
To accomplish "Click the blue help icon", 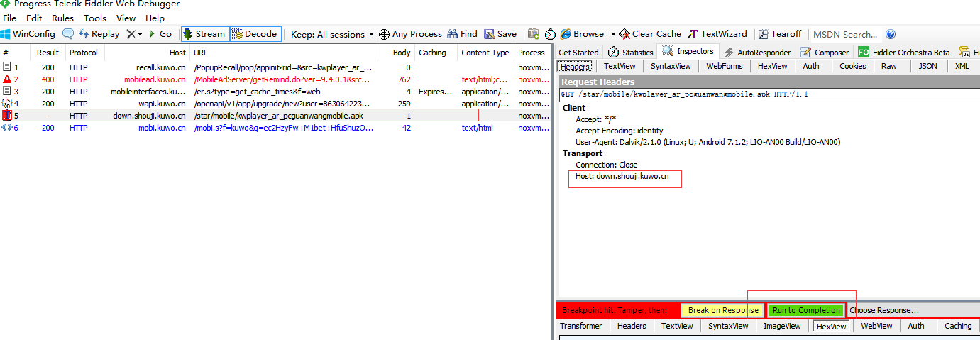I will 891,34.
